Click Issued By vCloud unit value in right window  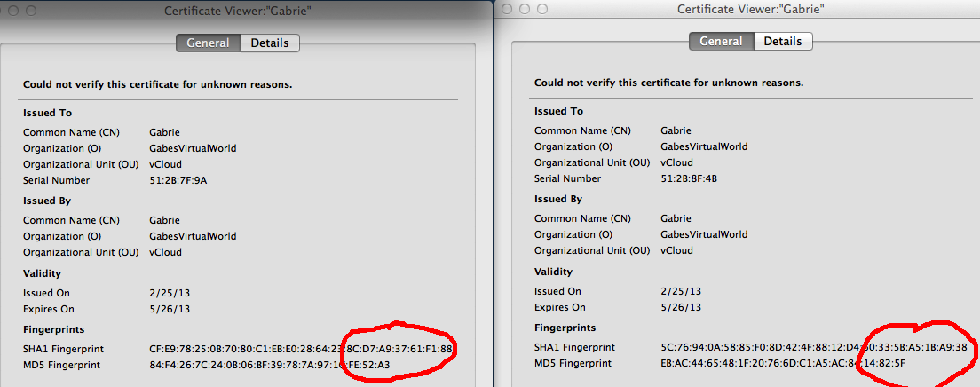tap(677, 250)
